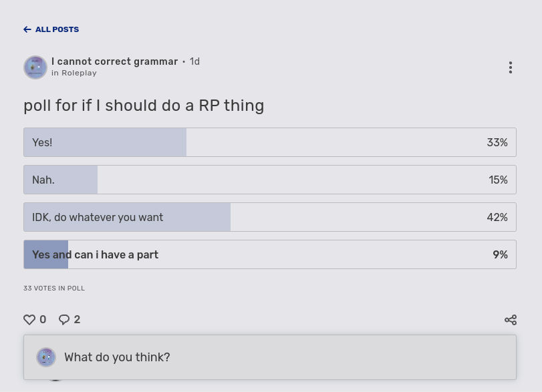
Task: Like the post with the heart icon
Action: coord(29,320)
